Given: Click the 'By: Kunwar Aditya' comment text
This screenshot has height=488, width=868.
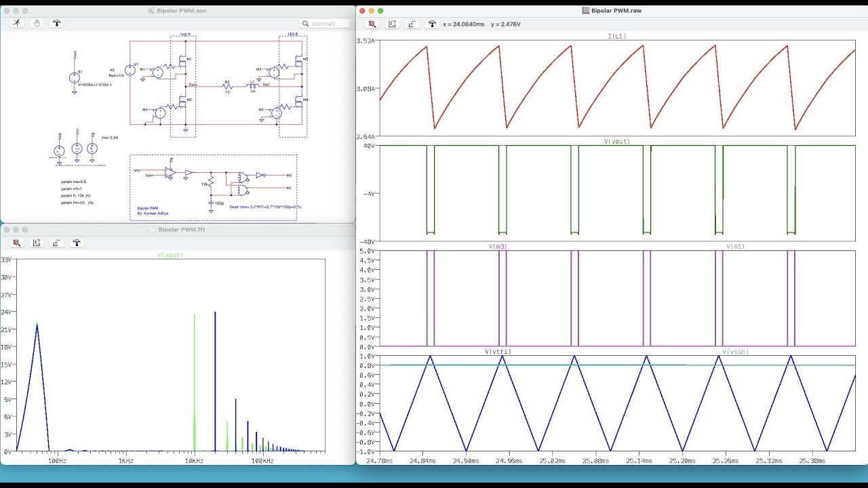Looking at the screenshot, I should [153, 213].
